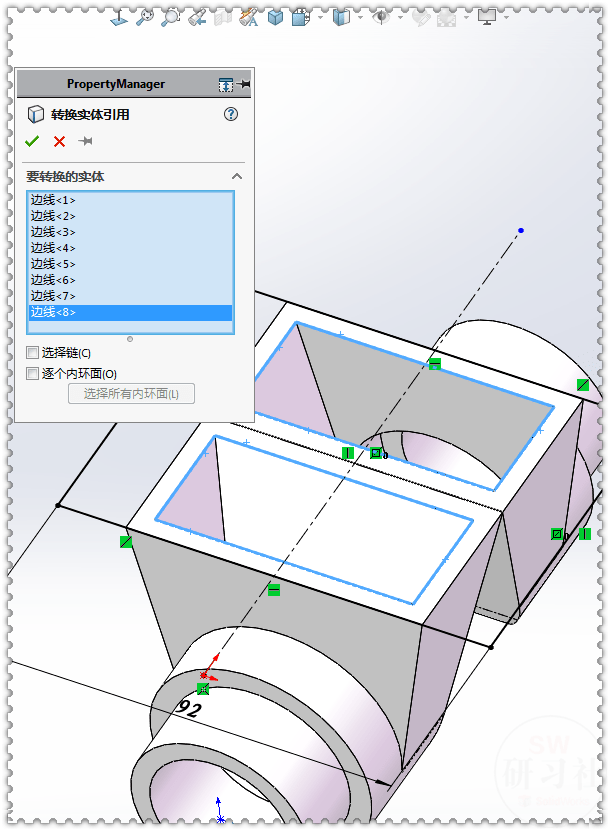Click the Hide/Show Items eye icon
This screenshot has height=831, width=610.
pos(381,18)
